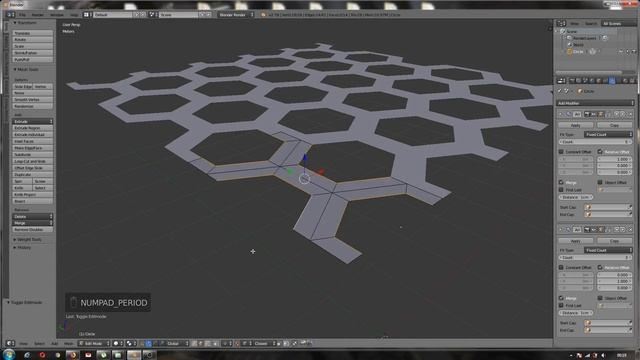Click the outliner editor type icon

tap(561, 23)
